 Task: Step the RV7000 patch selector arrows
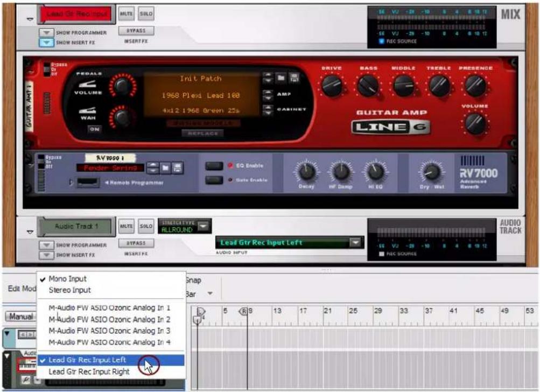152,168
